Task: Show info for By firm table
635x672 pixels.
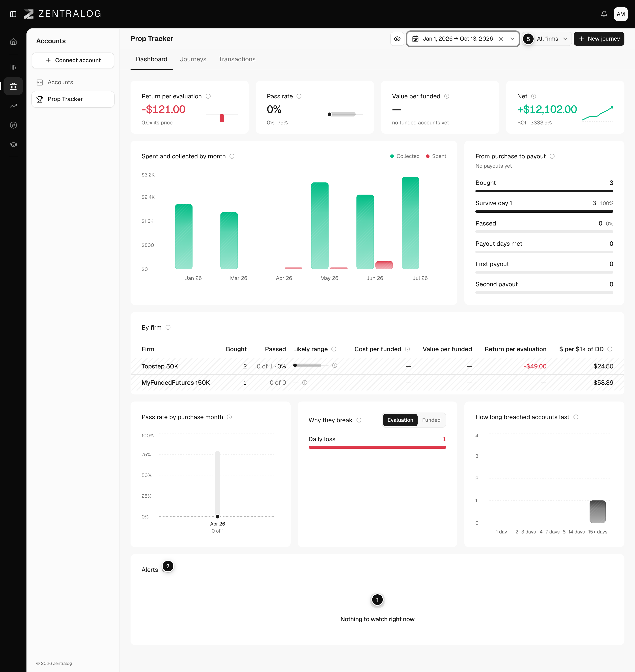Action: [x=168, y=328]
